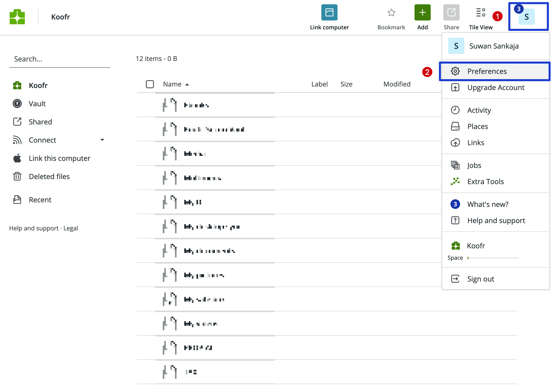Open the user avatar menu

point(526,17)
